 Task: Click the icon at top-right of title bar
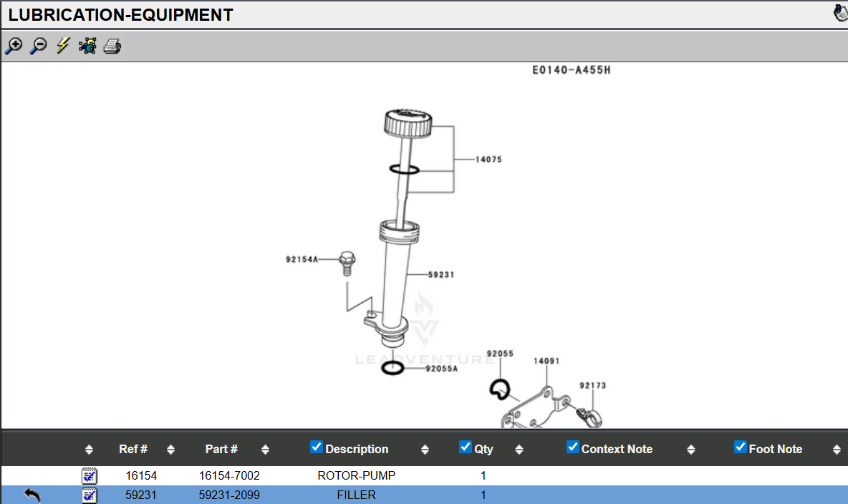[841, 14]
